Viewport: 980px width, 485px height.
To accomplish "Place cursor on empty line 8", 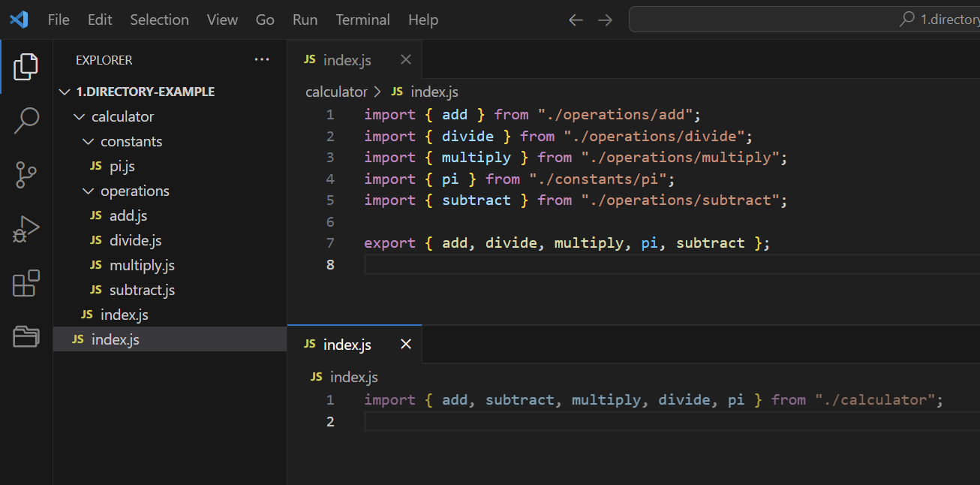I will tap(672, 264).
